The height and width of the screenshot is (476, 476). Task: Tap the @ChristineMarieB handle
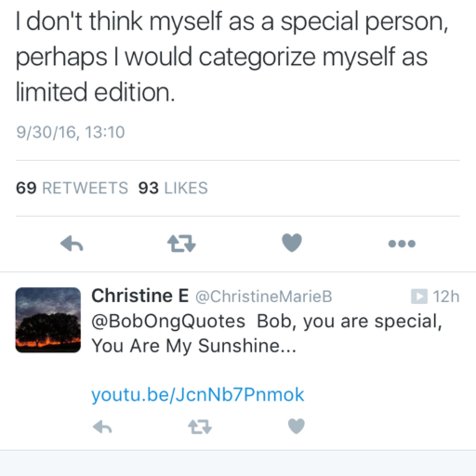[x=263, y=296]
